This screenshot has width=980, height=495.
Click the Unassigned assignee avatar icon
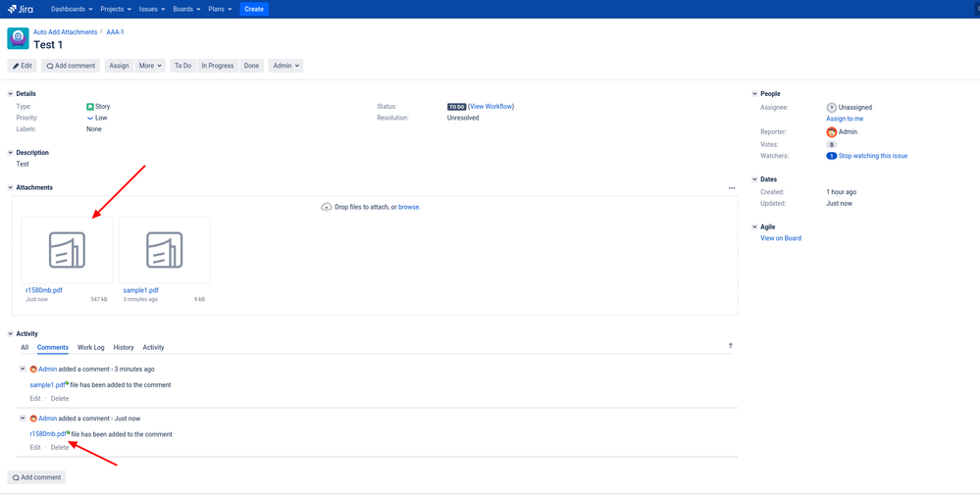831,108
